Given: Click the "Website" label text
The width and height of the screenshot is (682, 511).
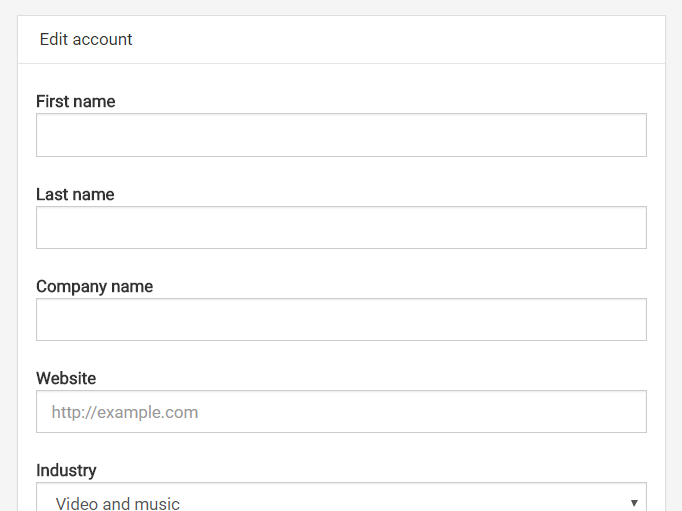Looking at the screenshot, I should tap(66, 378).
